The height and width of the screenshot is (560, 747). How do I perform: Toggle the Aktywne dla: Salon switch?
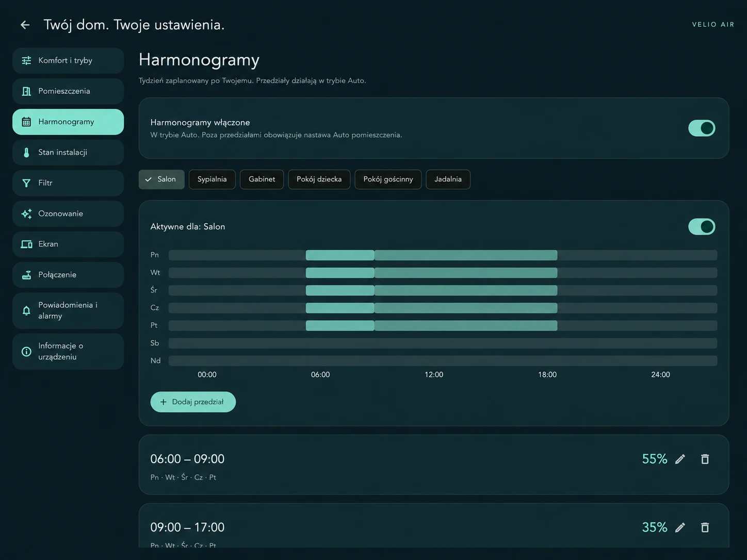[x=702, y=226]
